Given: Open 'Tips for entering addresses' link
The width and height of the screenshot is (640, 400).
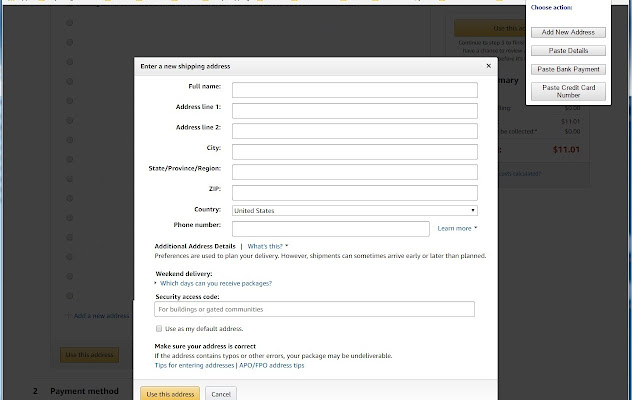Looking at the screenshot, I should pyautogui.click(x=194, y=365).
